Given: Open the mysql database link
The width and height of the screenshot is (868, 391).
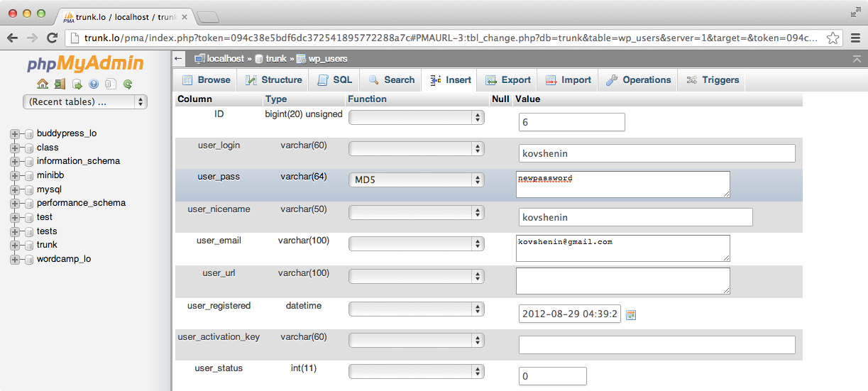Looking at the screenshot, I should tap(49, 189).
